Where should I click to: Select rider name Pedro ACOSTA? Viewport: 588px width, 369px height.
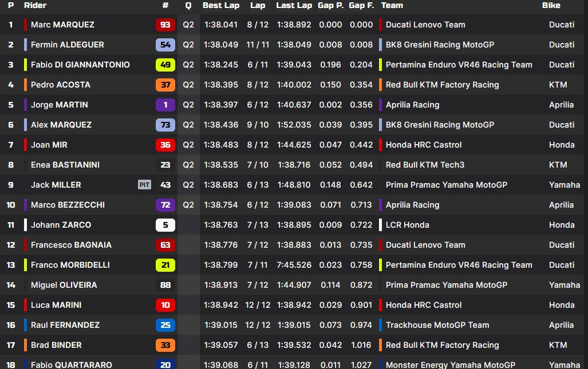point(60,85)
